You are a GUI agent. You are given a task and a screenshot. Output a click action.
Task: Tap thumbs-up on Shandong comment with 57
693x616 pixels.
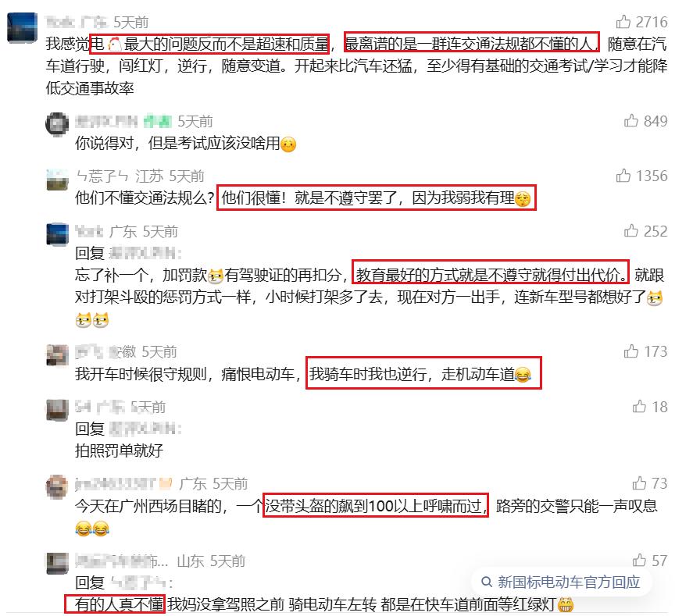(x=639, y=561)
